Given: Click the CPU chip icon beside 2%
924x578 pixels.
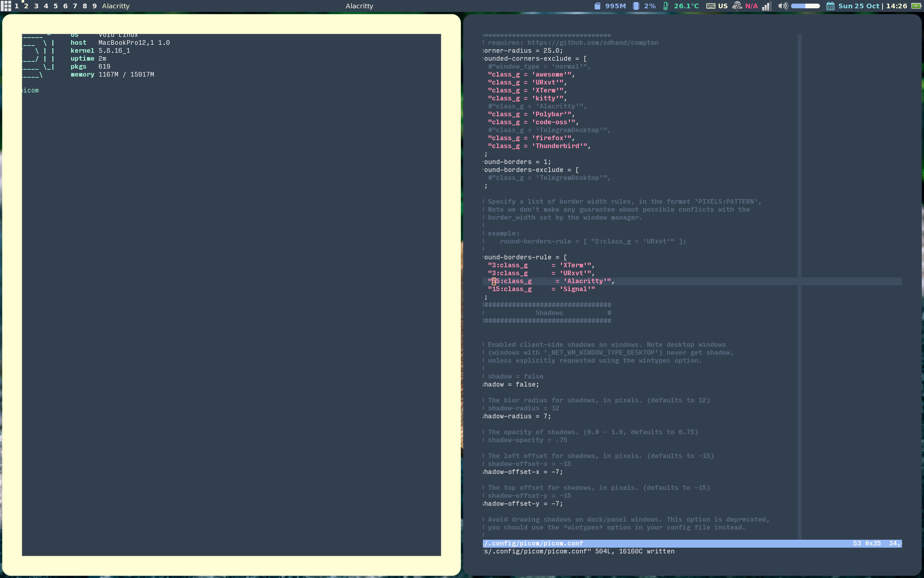Looking at the screenshot, I should 636,6.
